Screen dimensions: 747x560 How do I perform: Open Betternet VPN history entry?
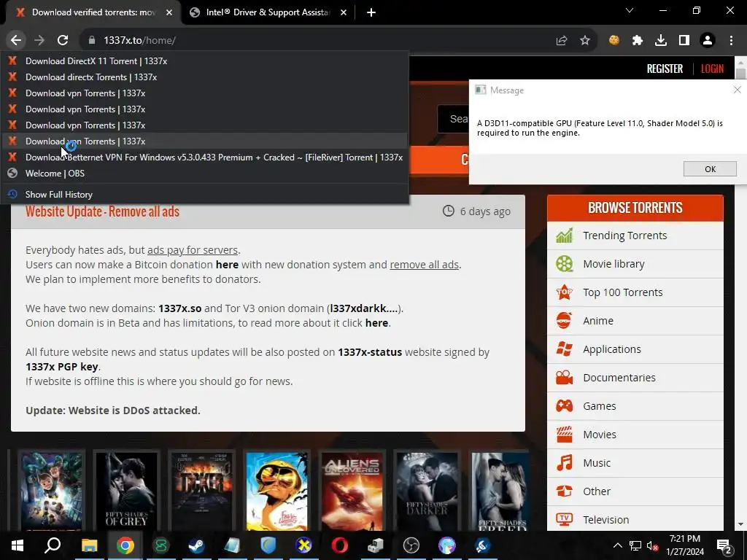(204, 157)
